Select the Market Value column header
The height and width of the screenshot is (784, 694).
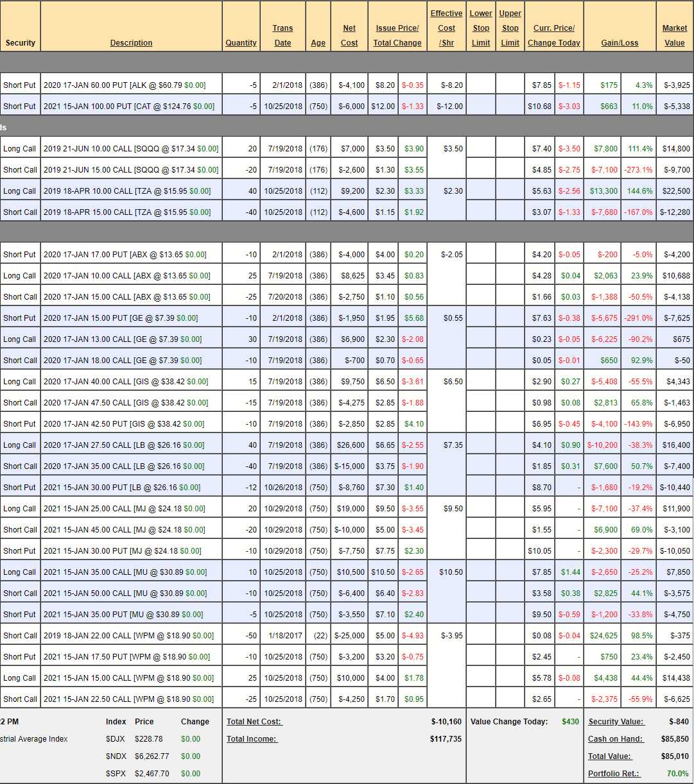pos(674,35)
